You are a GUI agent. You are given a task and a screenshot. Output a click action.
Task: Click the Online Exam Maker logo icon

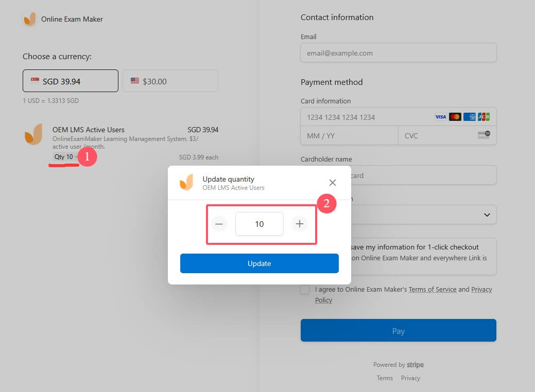point(30,19)
